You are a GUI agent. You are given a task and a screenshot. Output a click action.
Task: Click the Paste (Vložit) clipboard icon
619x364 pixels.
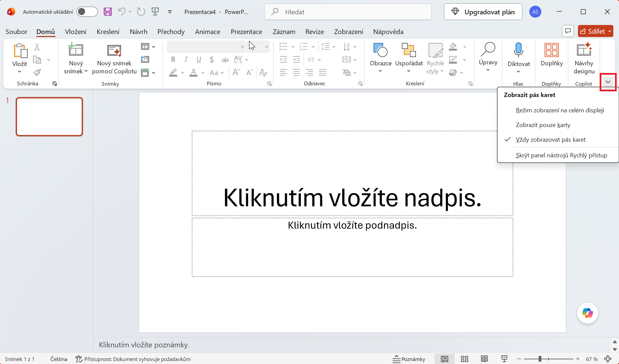(20, 51)
